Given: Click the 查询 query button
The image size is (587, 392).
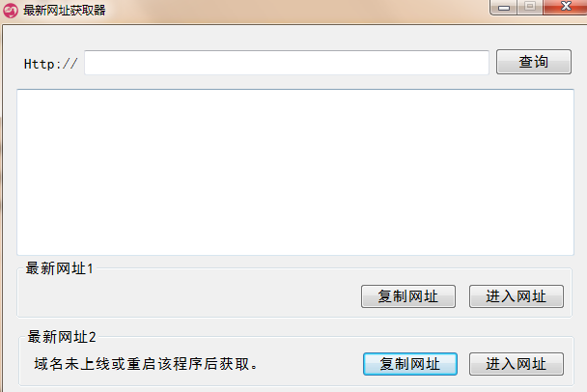Looking at the screenshot, I should tap(534, 62).
